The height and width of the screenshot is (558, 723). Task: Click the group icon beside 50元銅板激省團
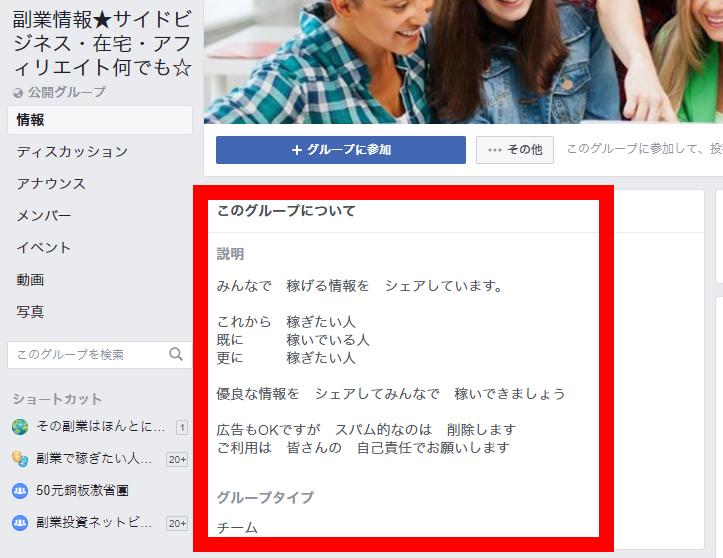point(20,491)
